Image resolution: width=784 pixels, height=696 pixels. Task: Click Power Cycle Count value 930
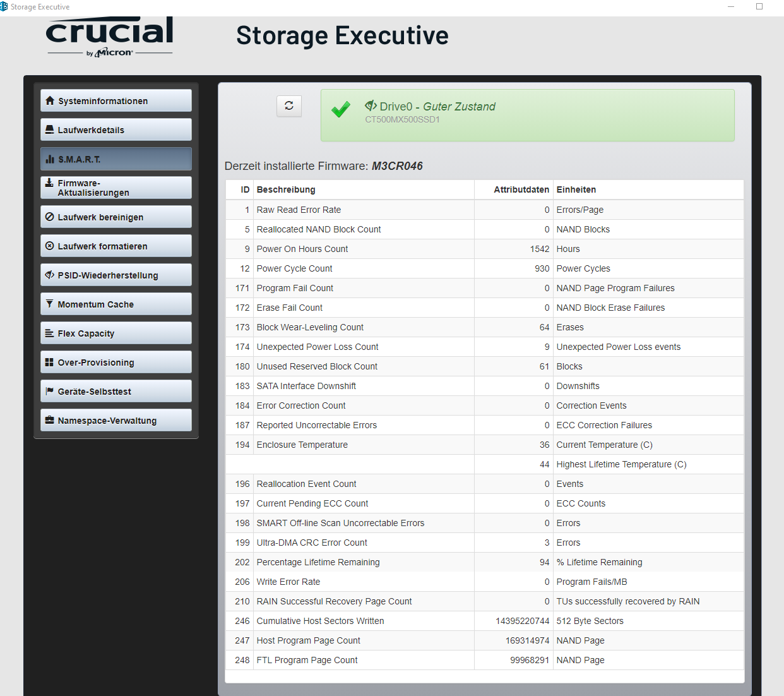pyautogui.click(x=542, y=268)
